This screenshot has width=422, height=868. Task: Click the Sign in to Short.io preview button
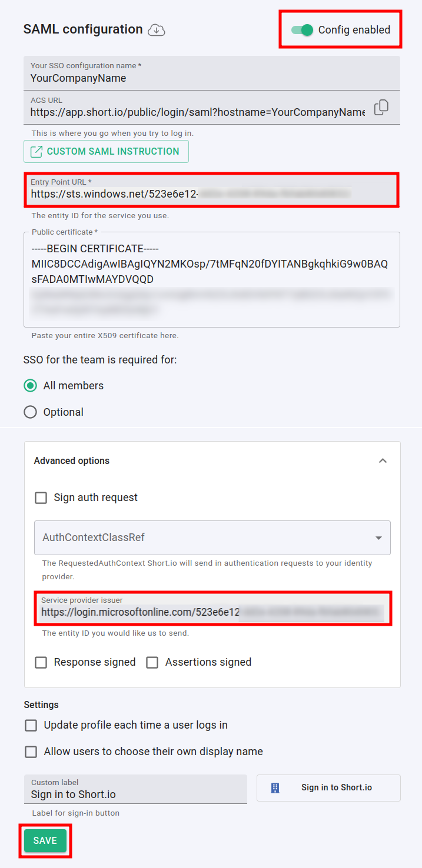(x=328, y=788)
